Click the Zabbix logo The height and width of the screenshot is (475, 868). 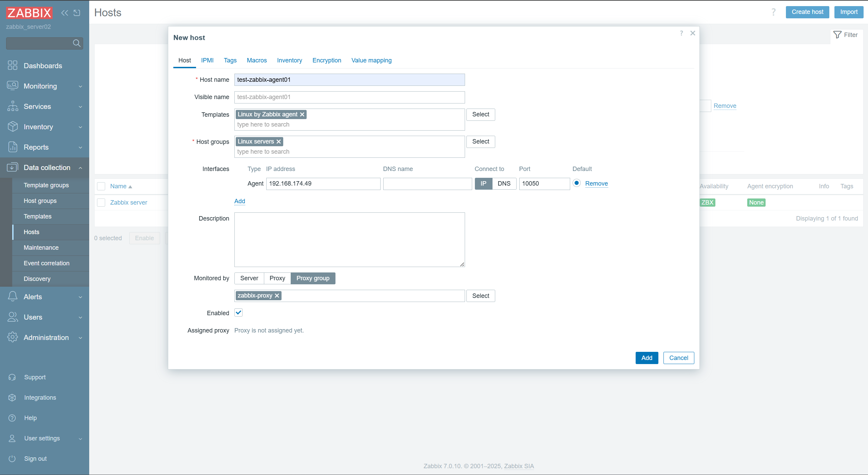[29, 13]
